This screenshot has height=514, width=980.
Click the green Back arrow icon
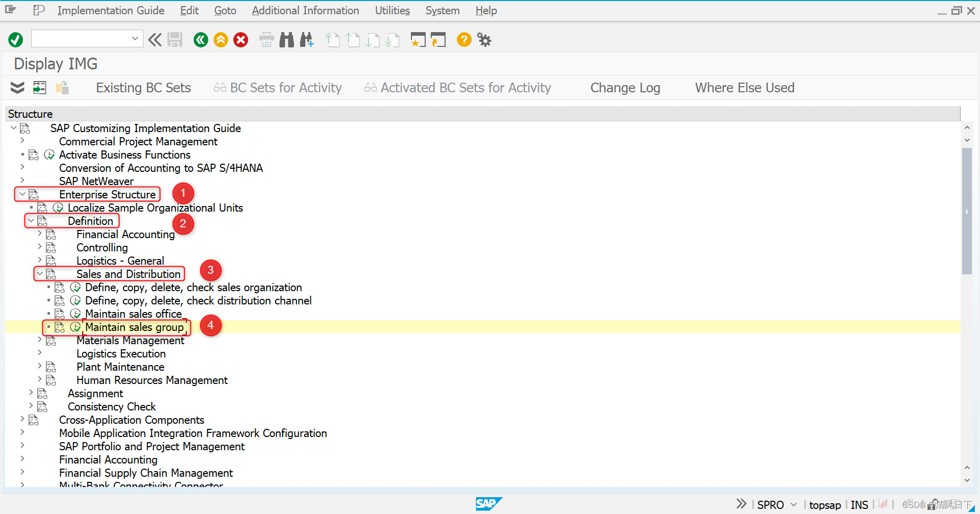201,40
